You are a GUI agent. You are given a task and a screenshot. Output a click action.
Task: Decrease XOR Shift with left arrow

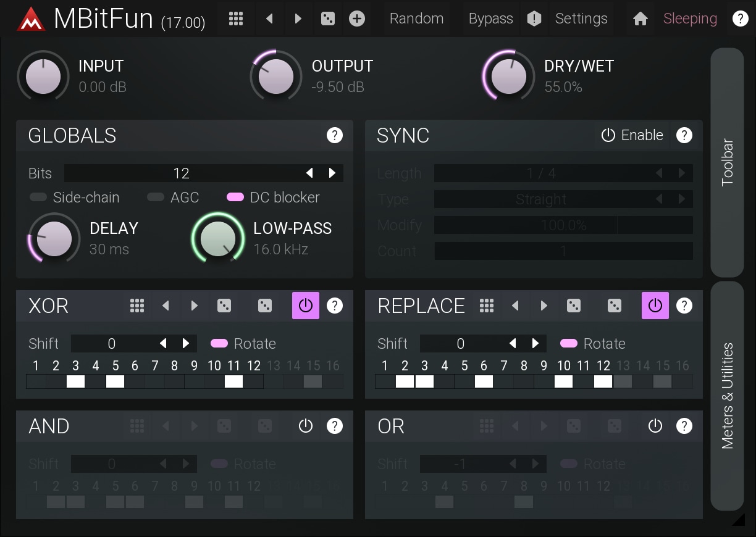(x=163, y=344)
